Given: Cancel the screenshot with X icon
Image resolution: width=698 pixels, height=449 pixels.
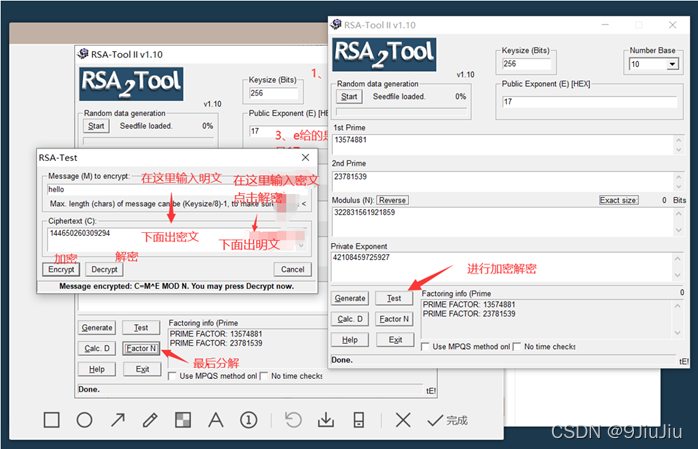Looking at the screenshot, I should tap(403, 420).
